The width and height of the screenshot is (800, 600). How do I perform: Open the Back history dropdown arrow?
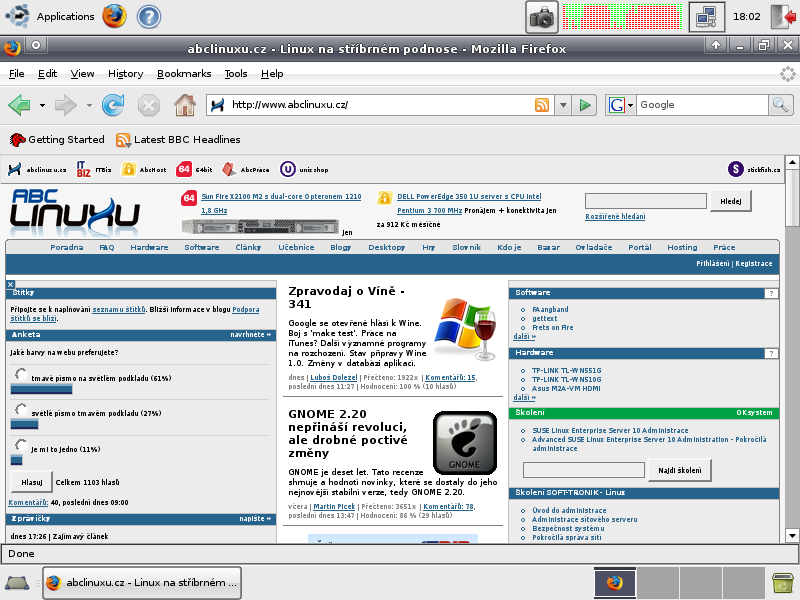[x=42, y=106]
